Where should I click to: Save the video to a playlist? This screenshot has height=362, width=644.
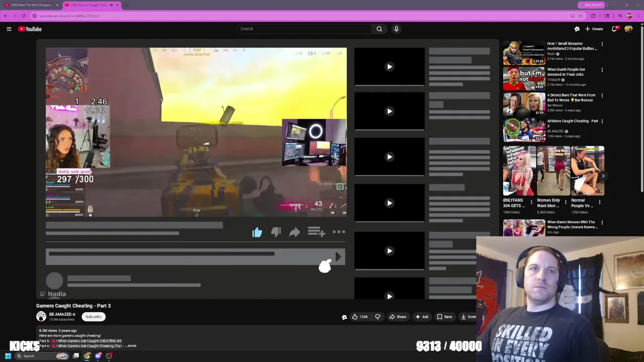[445, 317]
